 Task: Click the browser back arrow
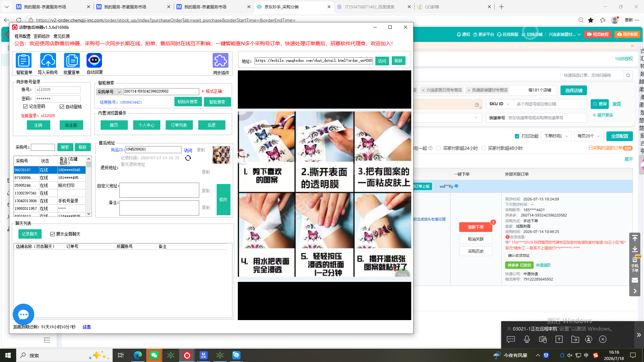point(6,20)
